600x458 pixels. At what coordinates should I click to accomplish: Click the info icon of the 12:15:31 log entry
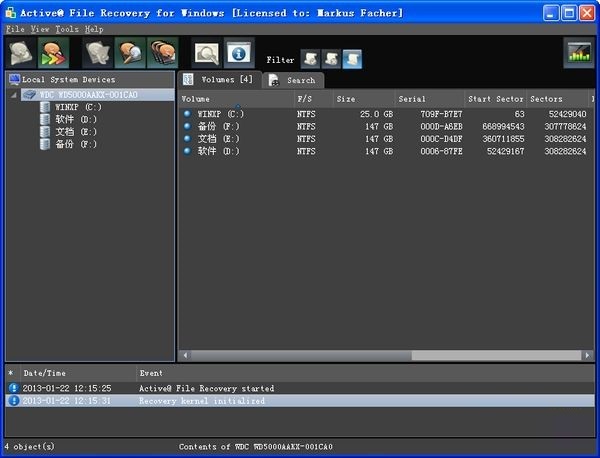tap(14, 401)
